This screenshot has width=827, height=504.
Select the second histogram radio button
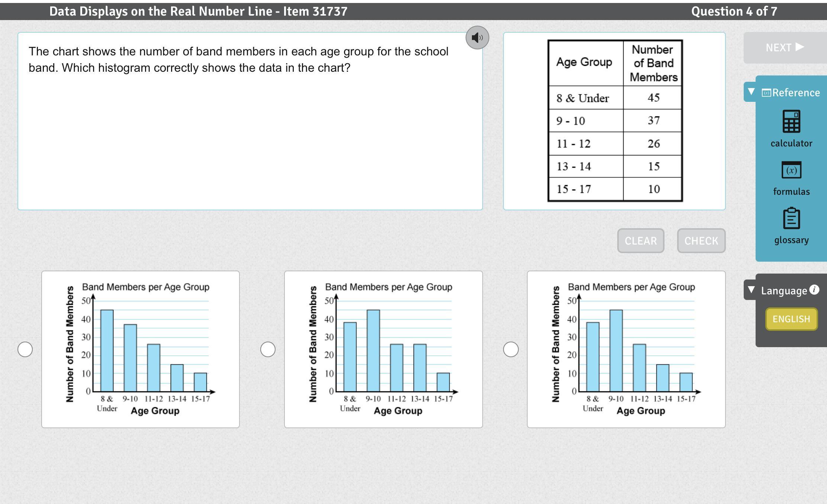point(268,349)
